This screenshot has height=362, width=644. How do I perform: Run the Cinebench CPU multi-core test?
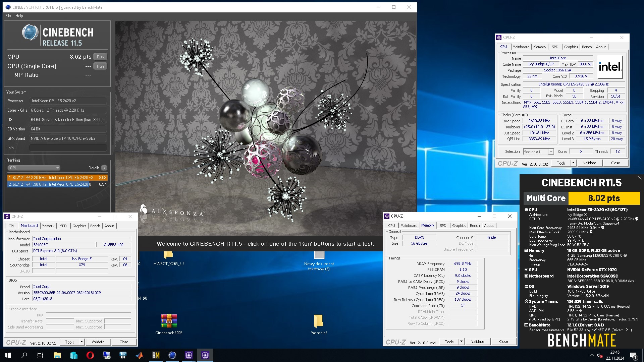(100, 57)
